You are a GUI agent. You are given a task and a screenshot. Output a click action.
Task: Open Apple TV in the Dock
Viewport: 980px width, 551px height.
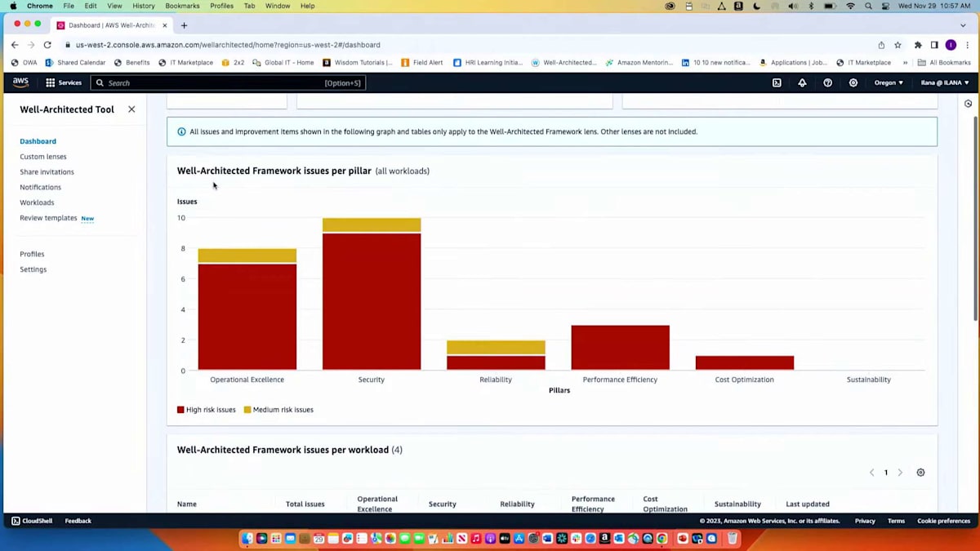(505, 539)
